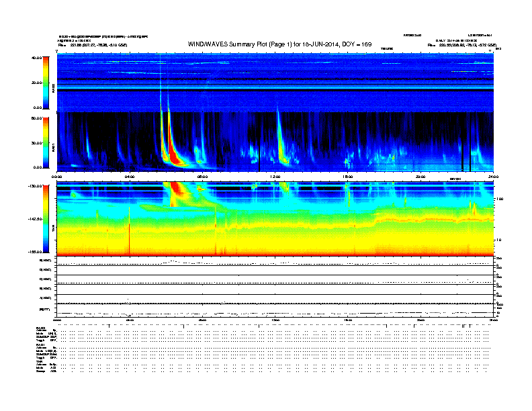
Task: Click the 16:00 tick below RAD1 spectrogram
Action: [x=348, y=177]
